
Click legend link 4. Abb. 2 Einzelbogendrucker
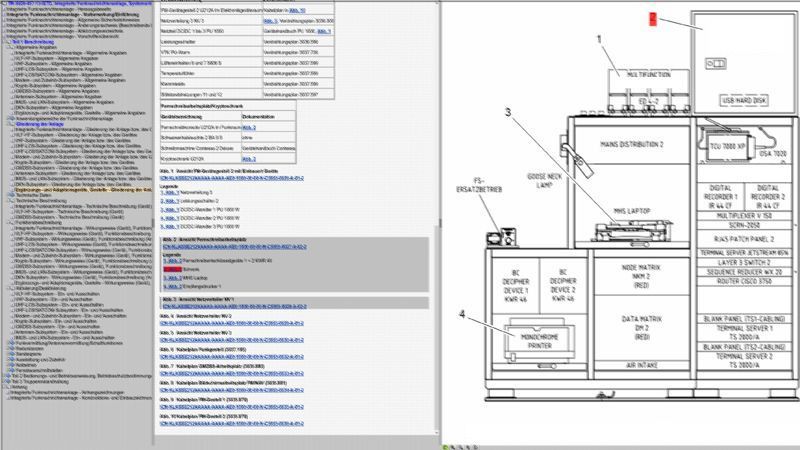pos(172,287)
